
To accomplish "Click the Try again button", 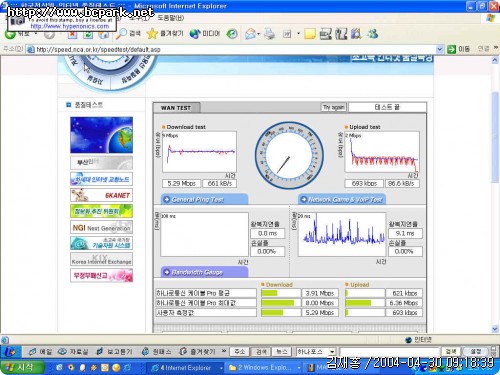I will coord(333,107).
